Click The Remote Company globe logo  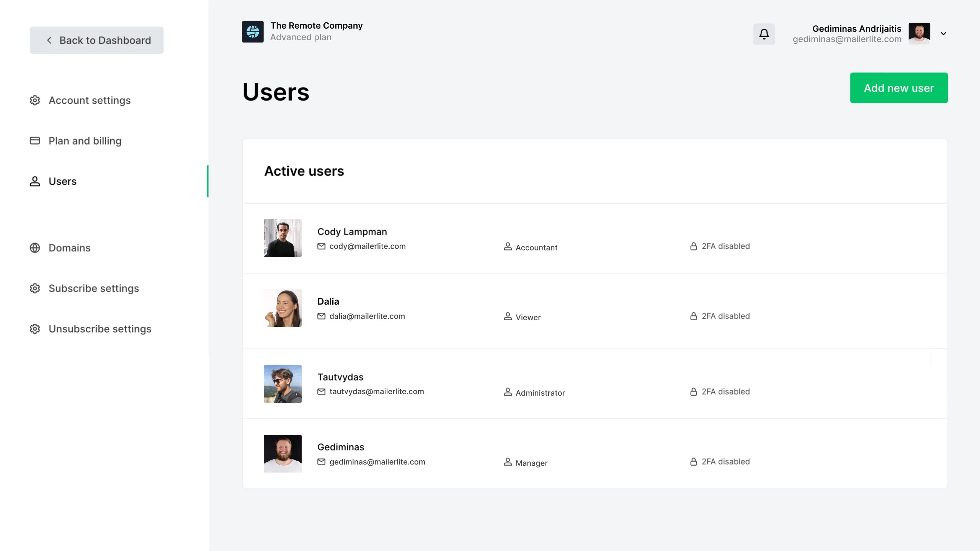pos(253,32)
